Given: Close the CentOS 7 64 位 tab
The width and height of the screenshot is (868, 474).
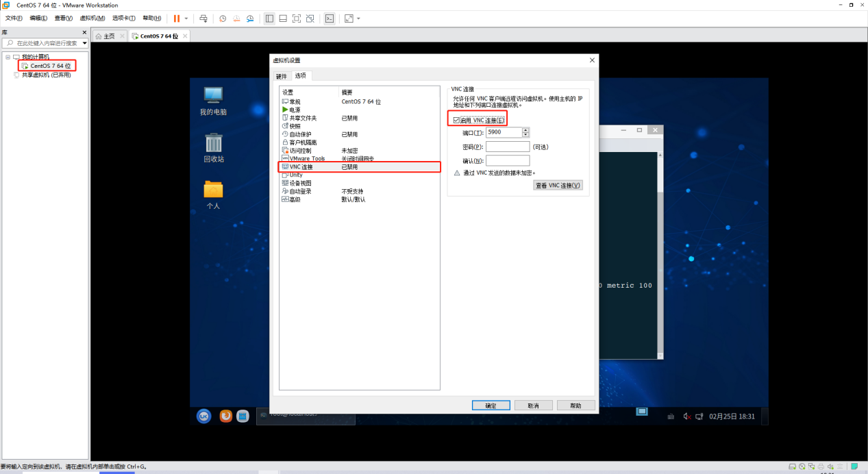Looking at the screenshot, I should click(x=185, y=36).
